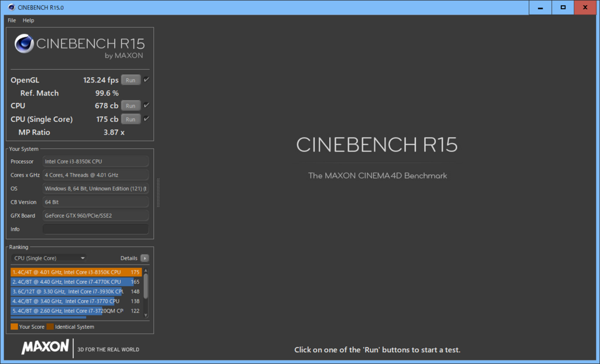
Task: Click the ranking list scrollbar thumb
Action: [146, 286]
